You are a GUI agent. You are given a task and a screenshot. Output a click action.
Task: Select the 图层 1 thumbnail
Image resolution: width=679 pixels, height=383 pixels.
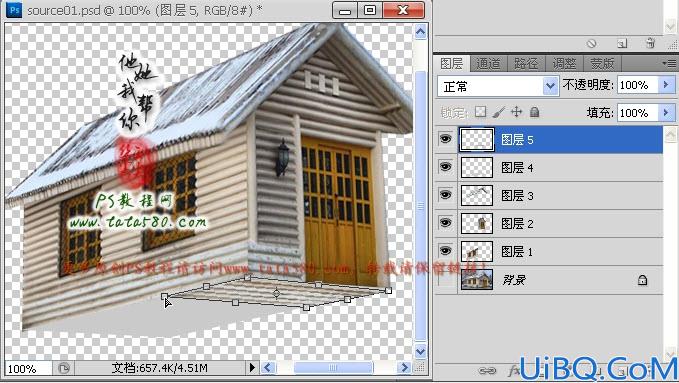tap(476, 251)
